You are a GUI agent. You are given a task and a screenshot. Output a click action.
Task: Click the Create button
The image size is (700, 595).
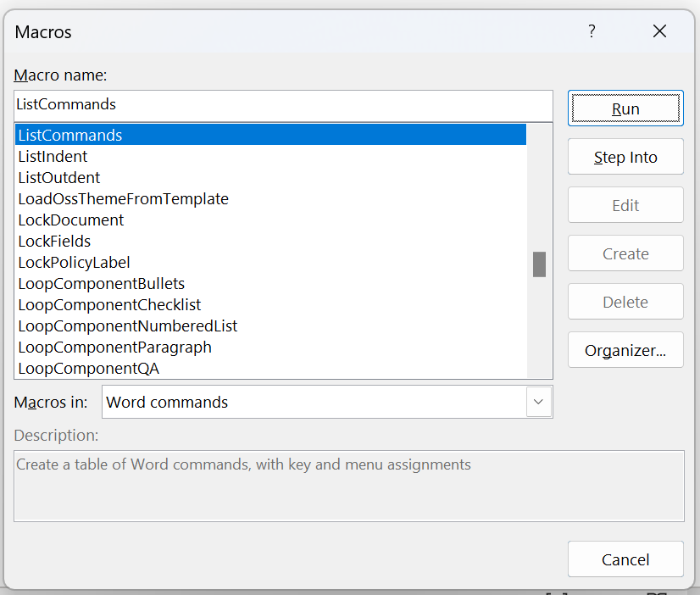(x=625, y=253)
